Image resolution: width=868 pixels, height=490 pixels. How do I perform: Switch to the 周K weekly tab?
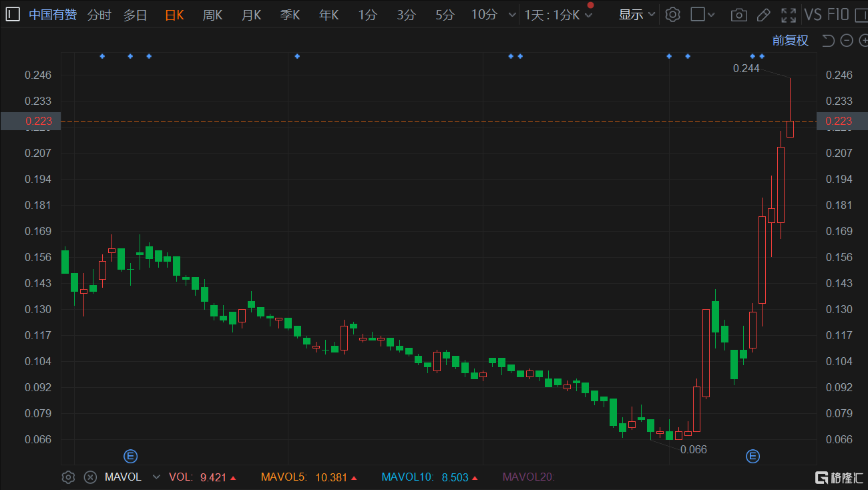pyautogui.click(x=212, y=15)
